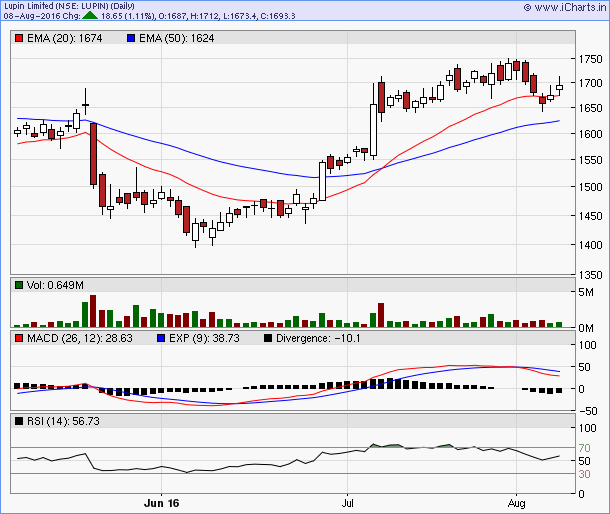Click the Aug date axis label
This screenshot has width=610, height=514.
[x=516, y=503]
